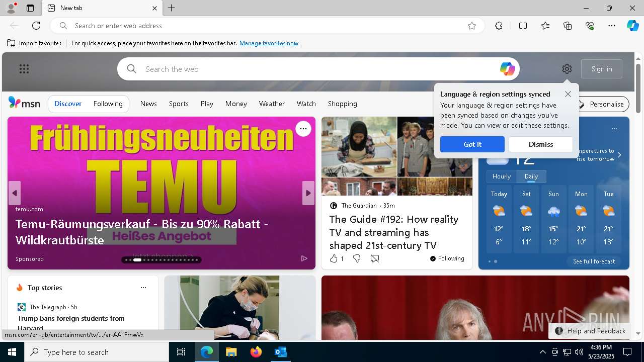Screen dimensions: 644x362
Task: Open Manage favorites now link
Action: pyautogui.click(x=269, y=43)
